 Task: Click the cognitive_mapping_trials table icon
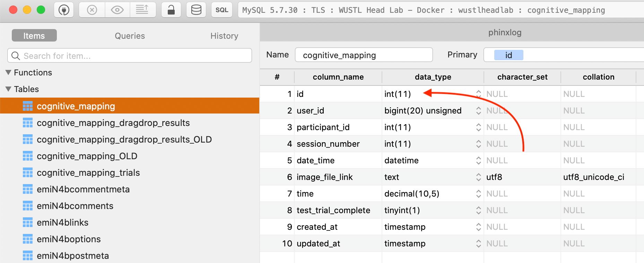coord(28,173)
